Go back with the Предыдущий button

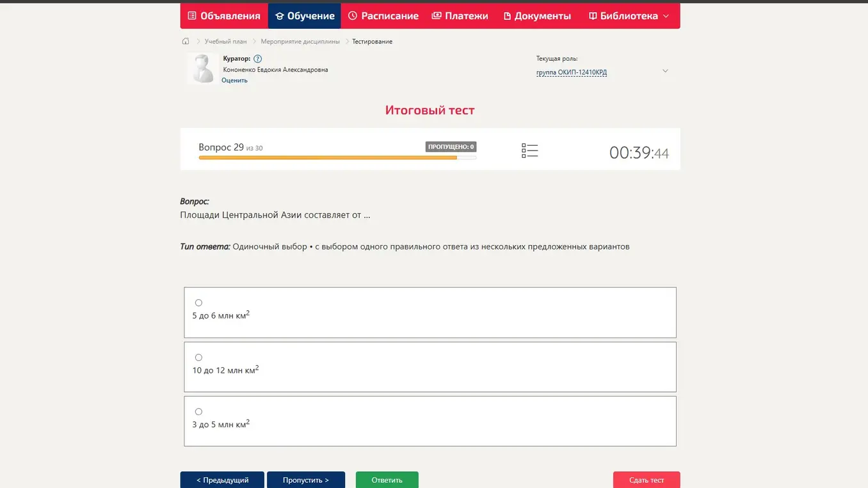pos(222,480)
